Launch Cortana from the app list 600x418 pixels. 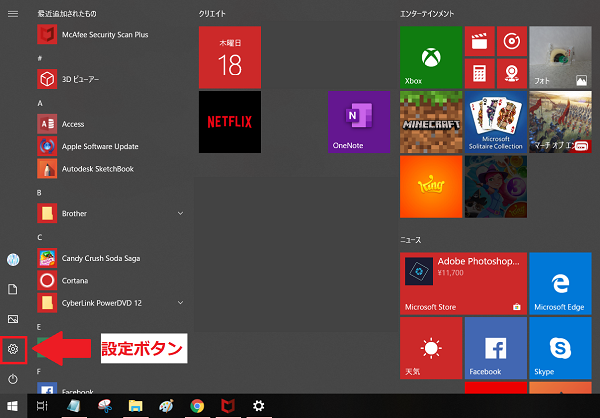point(111,281)
